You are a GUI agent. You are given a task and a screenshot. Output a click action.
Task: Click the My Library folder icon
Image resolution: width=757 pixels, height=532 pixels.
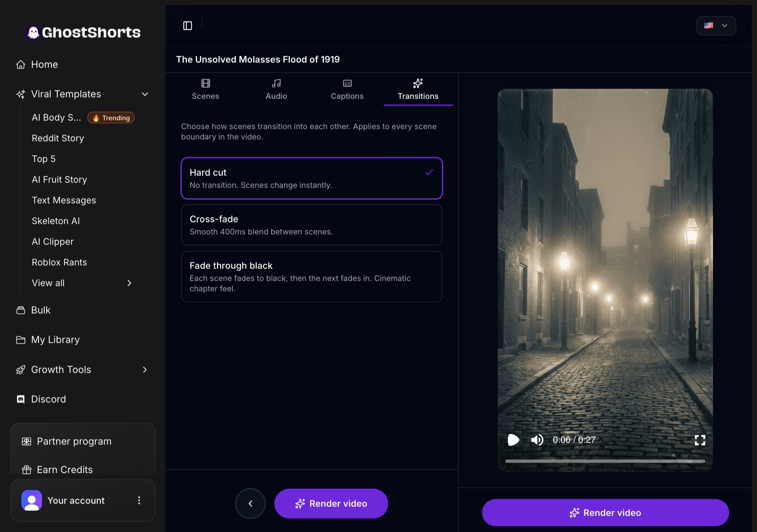coord(21,340)
